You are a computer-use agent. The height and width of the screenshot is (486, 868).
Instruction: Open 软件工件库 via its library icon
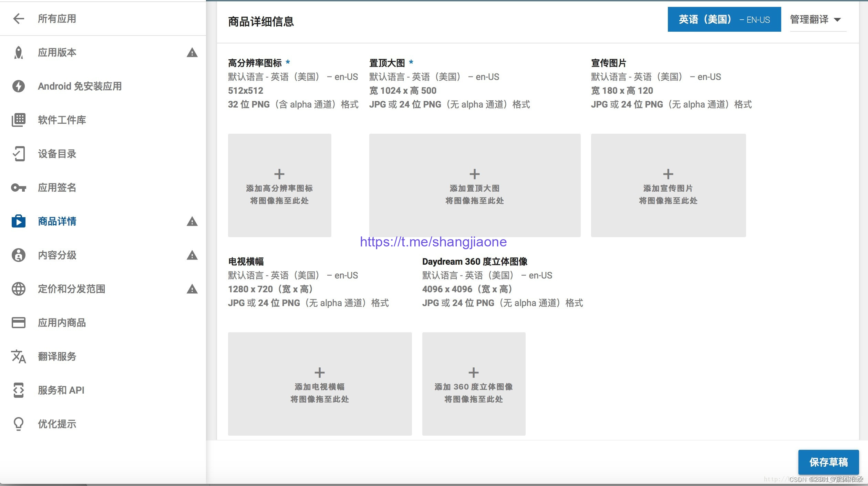(19, 120)
